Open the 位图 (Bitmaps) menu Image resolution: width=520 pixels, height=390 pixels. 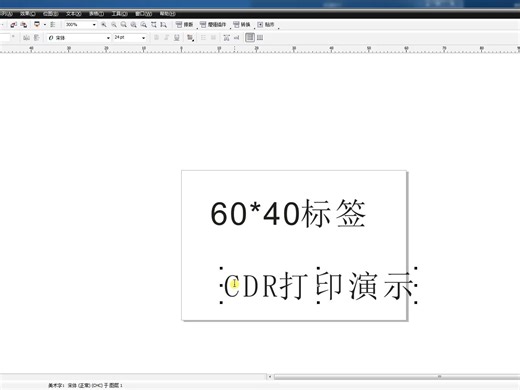[x=51, y=14]
